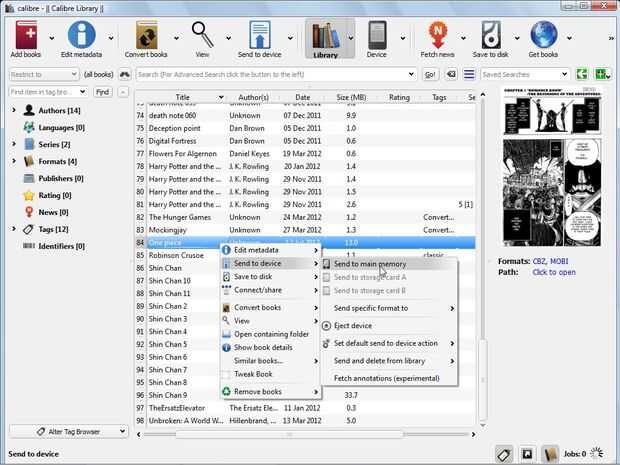Open the MOBI format link
The width and height of the screenshot is (620, 465).
click(559, 261)
